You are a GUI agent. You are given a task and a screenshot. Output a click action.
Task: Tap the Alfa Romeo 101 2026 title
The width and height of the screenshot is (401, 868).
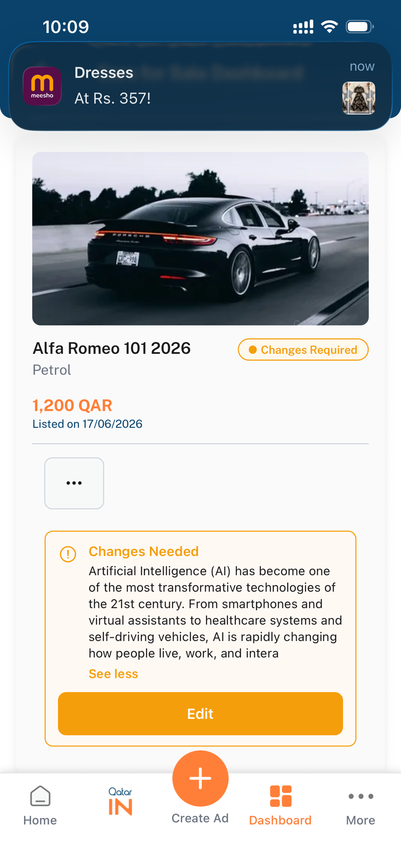tap(112, 348)
